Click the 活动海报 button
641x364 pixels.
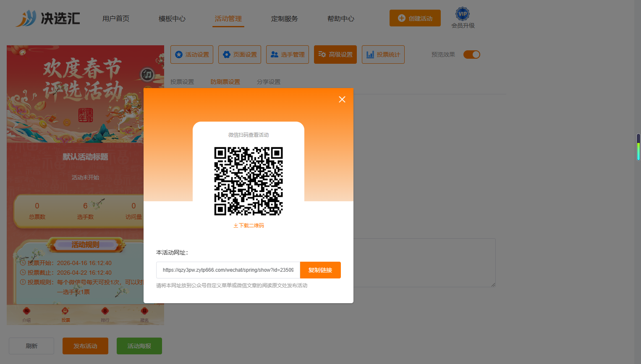click(x=139, y=346)
